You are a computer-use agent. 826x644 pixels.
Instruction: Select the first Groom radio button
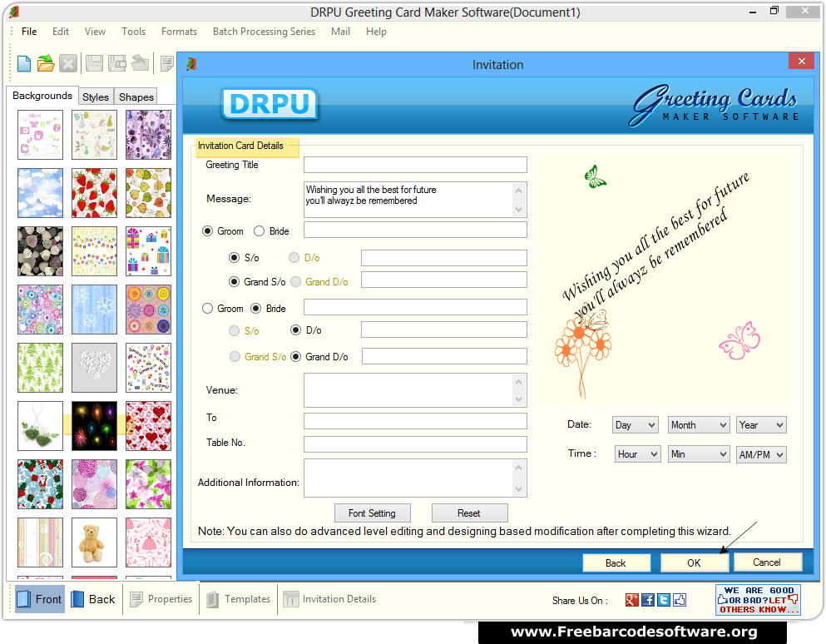tap(208, 231)
